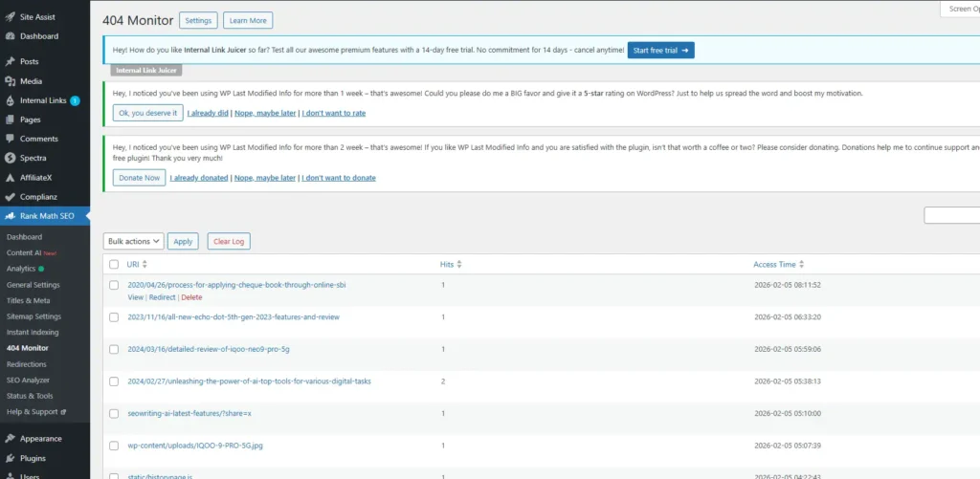980x479 pixels.
Task: Open Redirections submenu item
Action: point(26,364)
